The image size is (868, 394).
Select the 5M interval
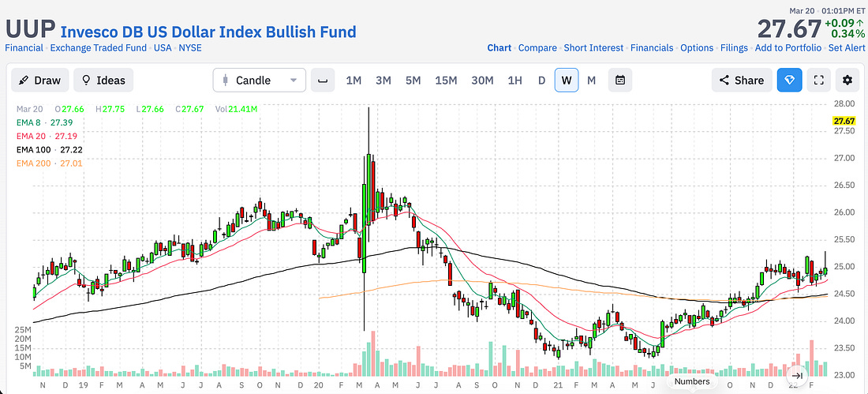(x=413, y=81)
